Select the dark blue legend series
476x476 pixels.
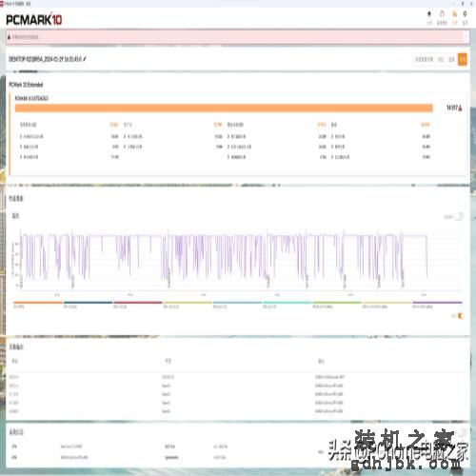88,305
